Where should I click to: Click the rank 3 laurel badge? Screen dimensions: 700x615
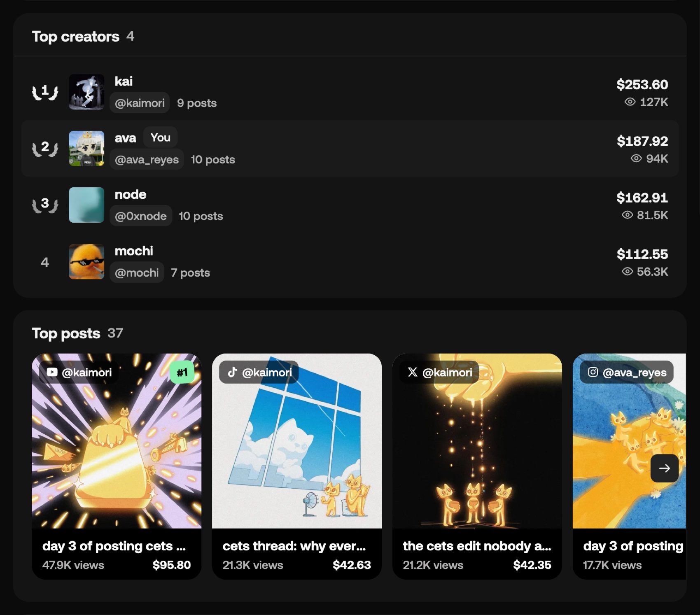(45, 205)
